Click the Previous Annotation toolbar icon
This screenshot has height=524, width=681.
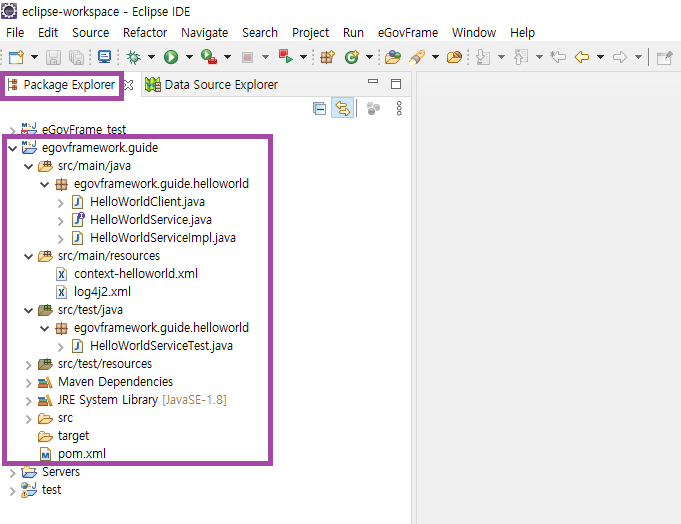[521, 57]
